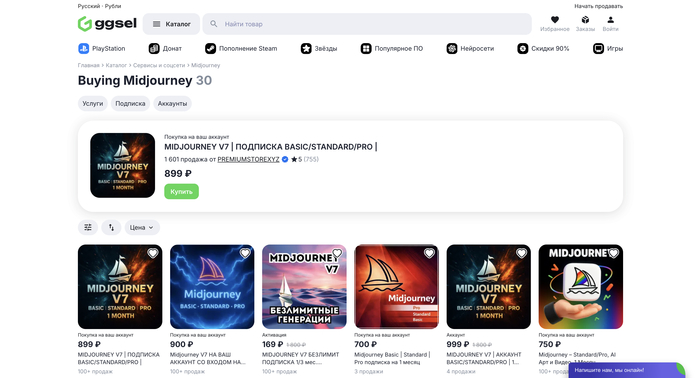Open the Популярное ПО category
This screenshot has width=700, height=378.
[392, 49]
